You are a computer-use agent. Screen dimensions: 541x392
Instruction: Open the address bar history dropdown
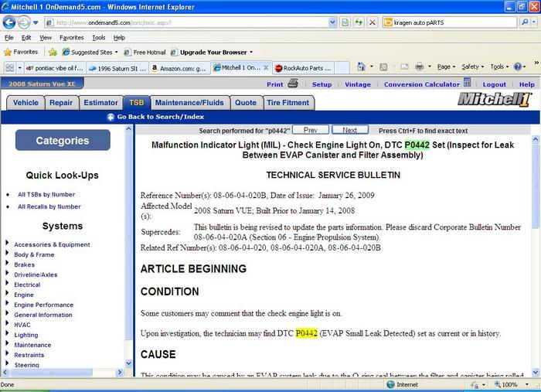point(332,22)
